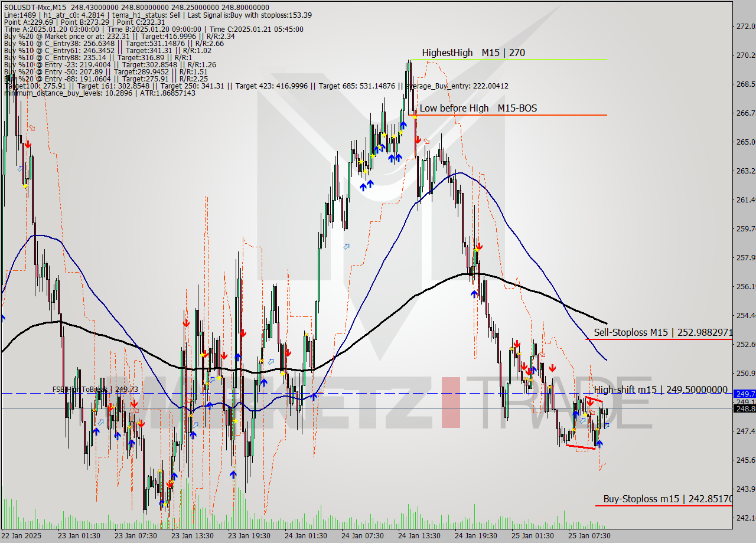Click the 'Buy %20 @ Market price' line
This screenshot has height=543, width=756.
[x=119, y=36]
